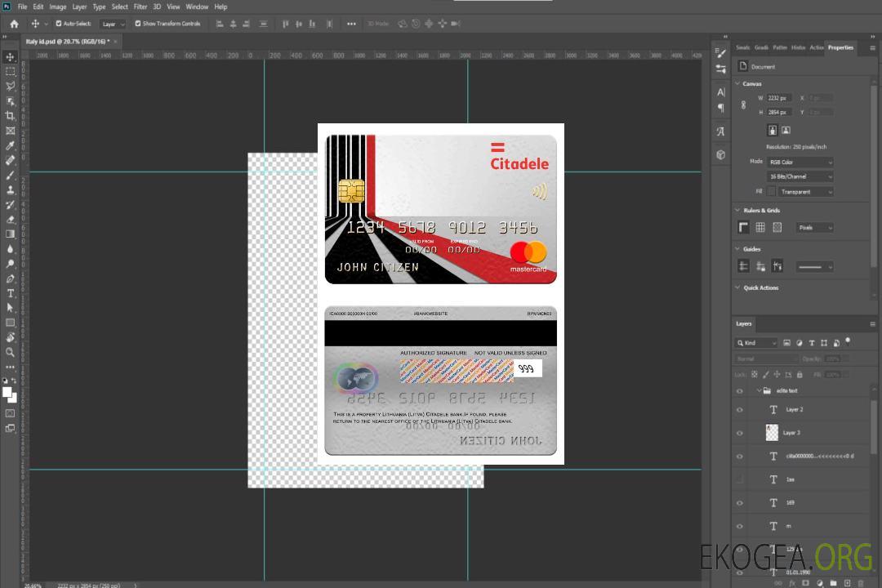This screenshot has height=588, width=882.
Task: Select the Eyedropper tool
Action: pyautogui.click(x=10, y=145)
